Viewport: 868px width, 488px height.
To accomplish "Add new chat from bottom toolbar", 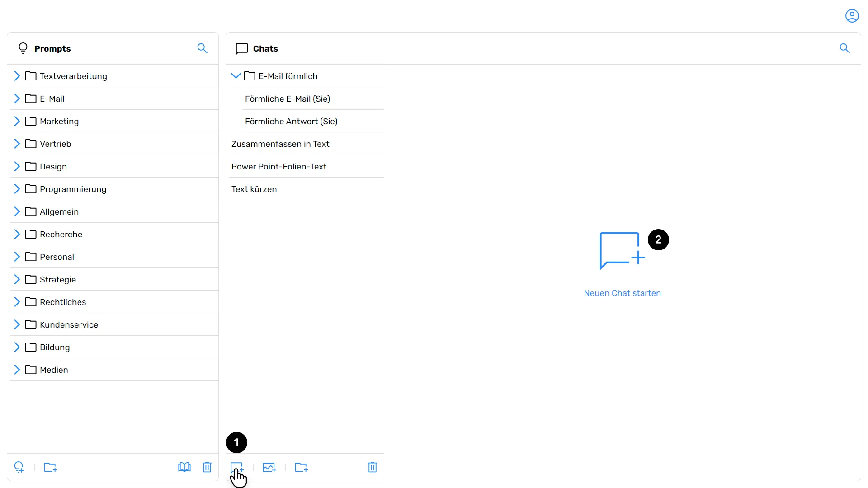I will (x=237, y=467).
